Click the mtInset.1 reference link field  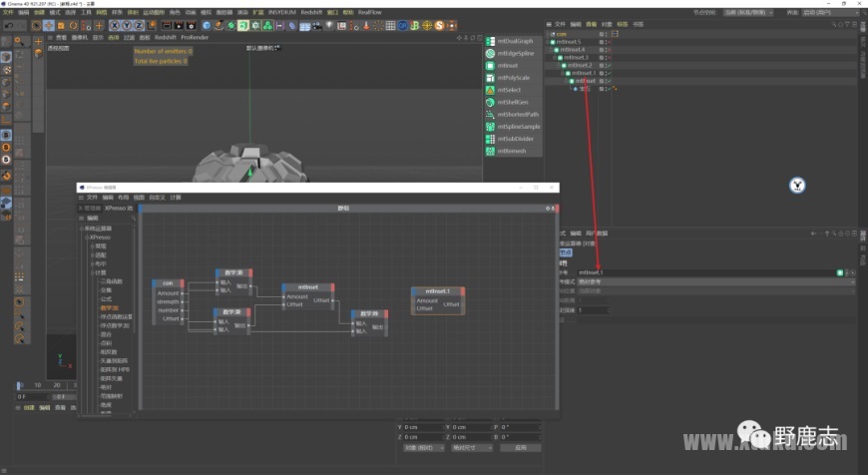coord(706,272)
